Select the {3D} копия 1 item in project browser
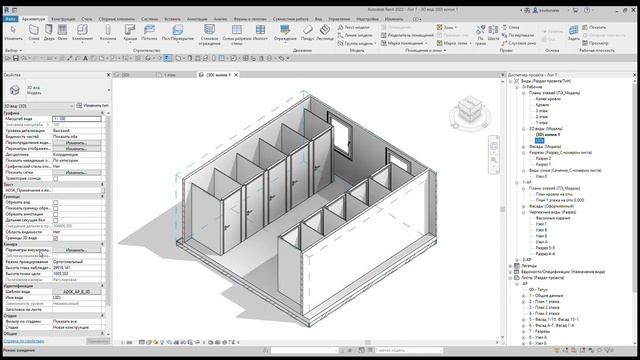 coord(547,135)
